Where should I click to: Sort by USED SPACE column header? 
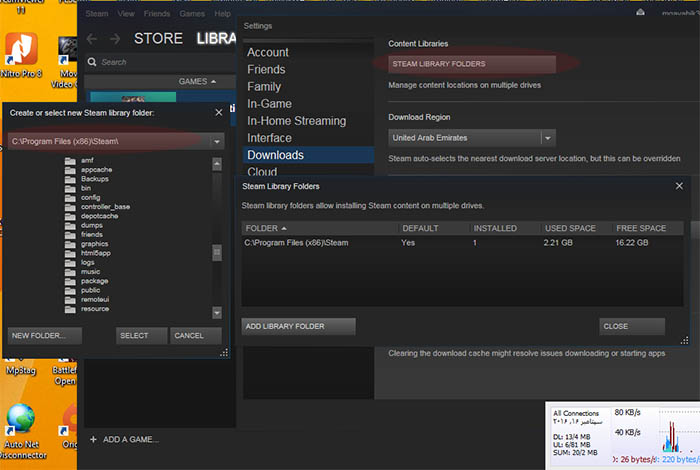pyautogui.click(x=570, y=228)
